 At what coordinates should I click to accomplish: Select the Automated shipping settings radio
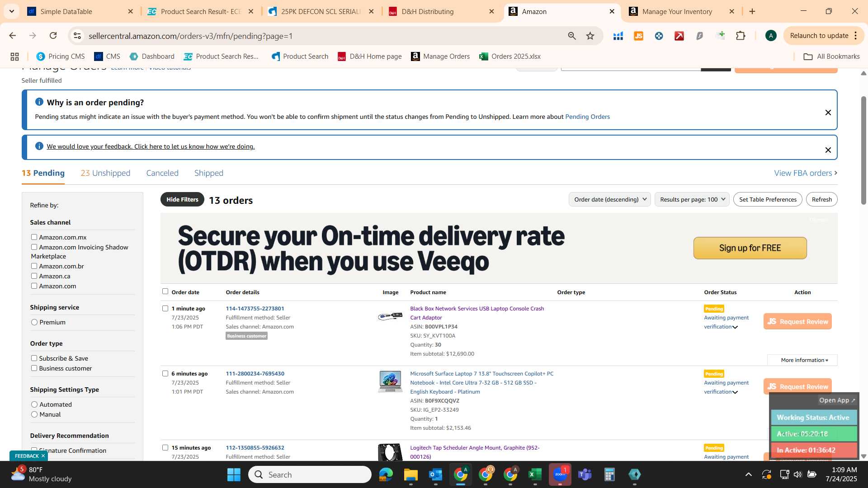tap(34, 404)
